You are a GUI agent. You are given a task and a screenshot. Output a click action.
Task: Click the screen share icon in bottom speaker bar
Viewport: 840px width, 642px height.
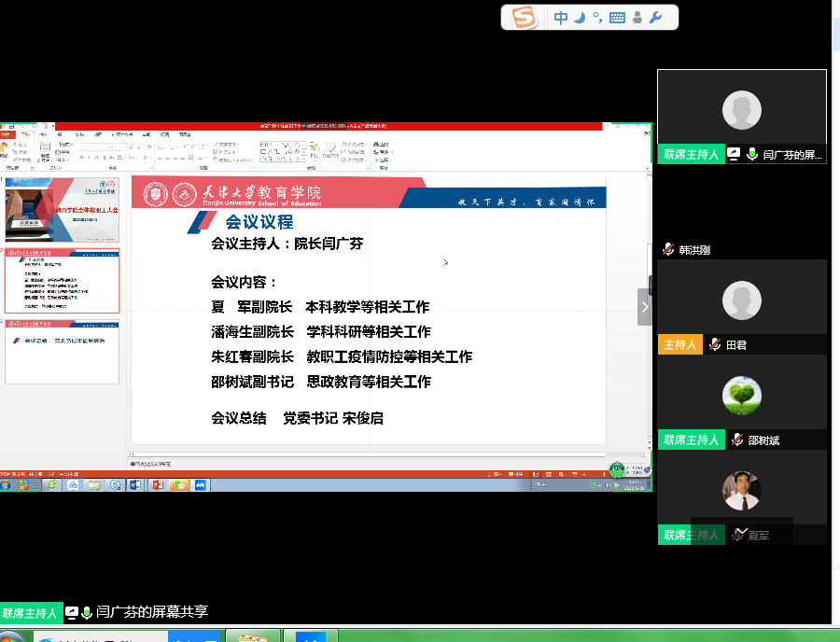(72, 613)
